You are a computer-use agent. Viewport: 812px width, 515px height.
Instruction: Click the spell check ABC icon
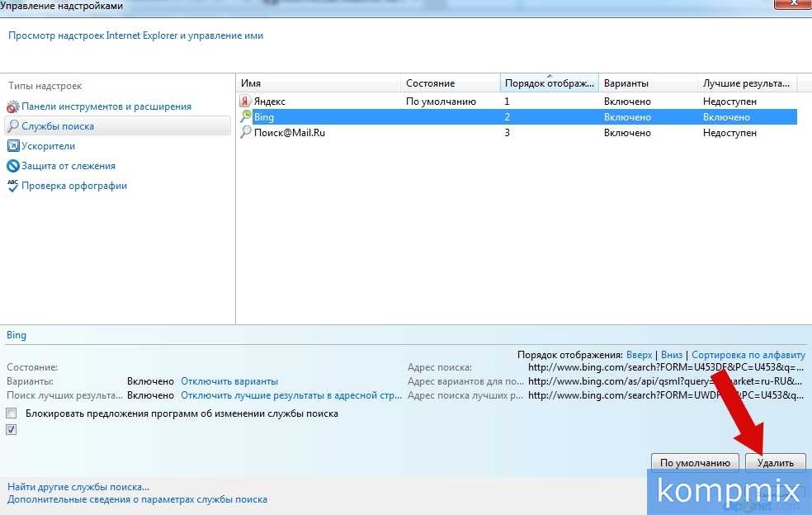(x=13, y=186)
